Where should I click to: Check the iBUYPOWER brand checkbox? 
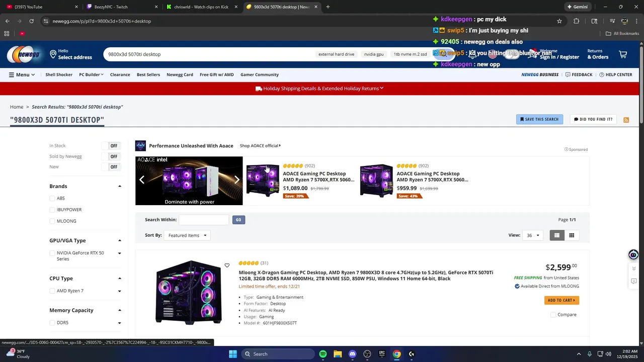52,210
